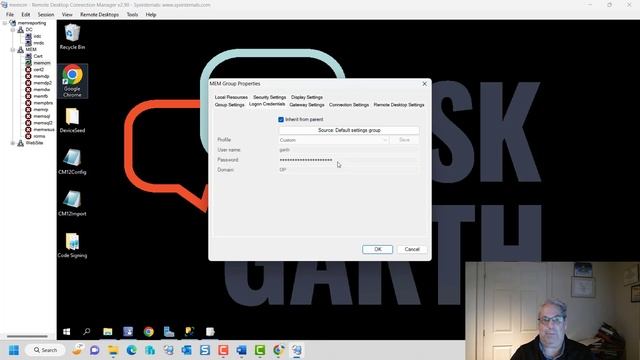
Task: Open the CM12Config desktop icon
Action: (72, 162)
